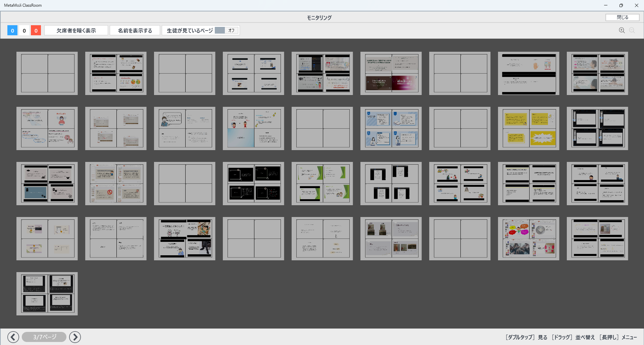Viewport: 644px width, 345px height.
Task: Select the green-arrow slides student thumbnail
Action: tap(322, 183)
